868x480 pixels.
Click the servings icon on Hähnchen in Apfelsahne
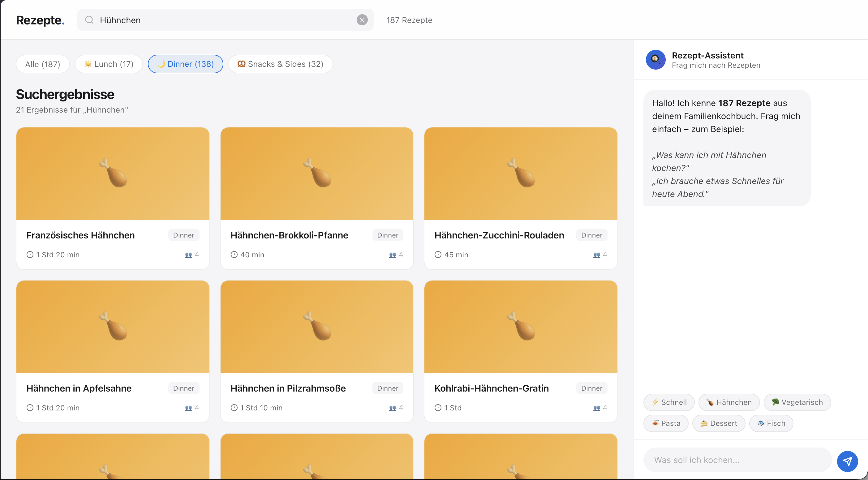tap(188, 408)
